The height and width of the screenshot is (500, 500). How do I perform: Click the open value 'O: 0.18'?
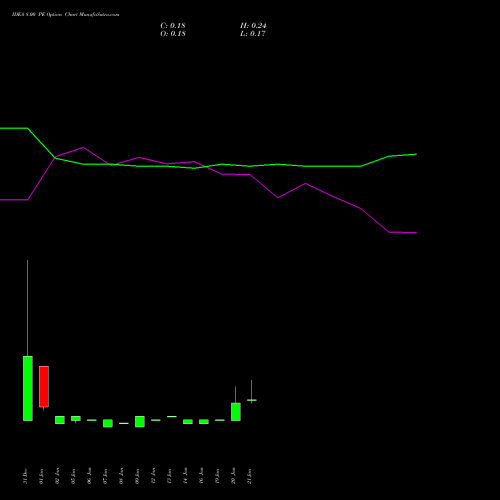click(x=173, y=34)
